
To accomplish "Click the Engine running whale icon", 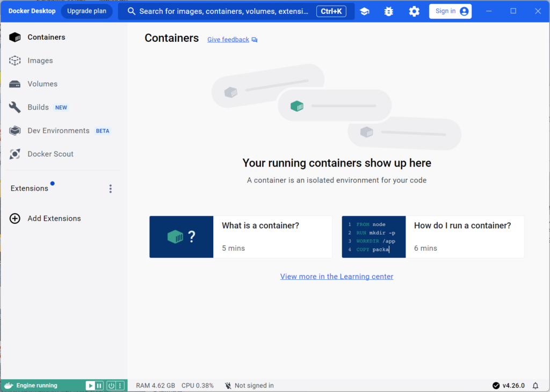I will pos(9,386).
